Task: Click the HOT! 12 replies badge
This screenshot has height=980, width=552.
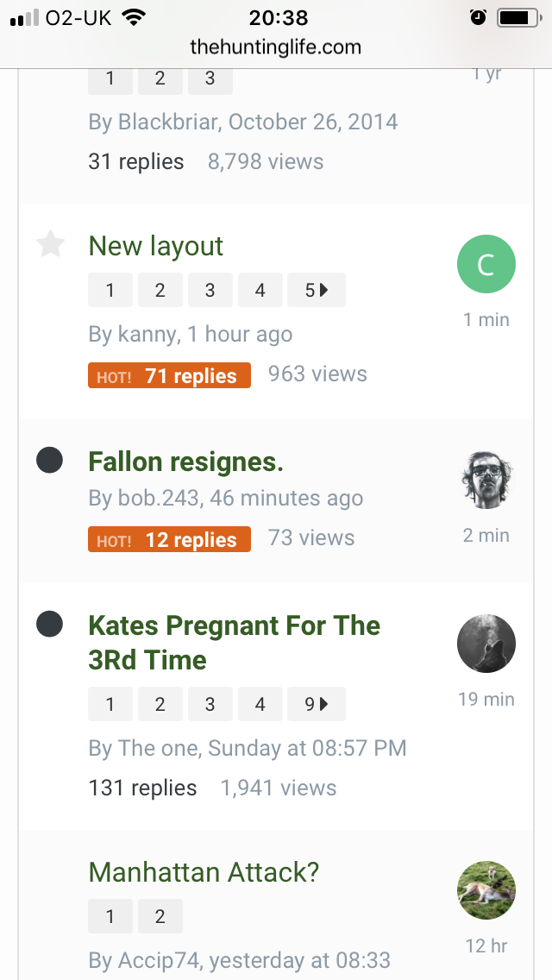Action: [169, 539]
